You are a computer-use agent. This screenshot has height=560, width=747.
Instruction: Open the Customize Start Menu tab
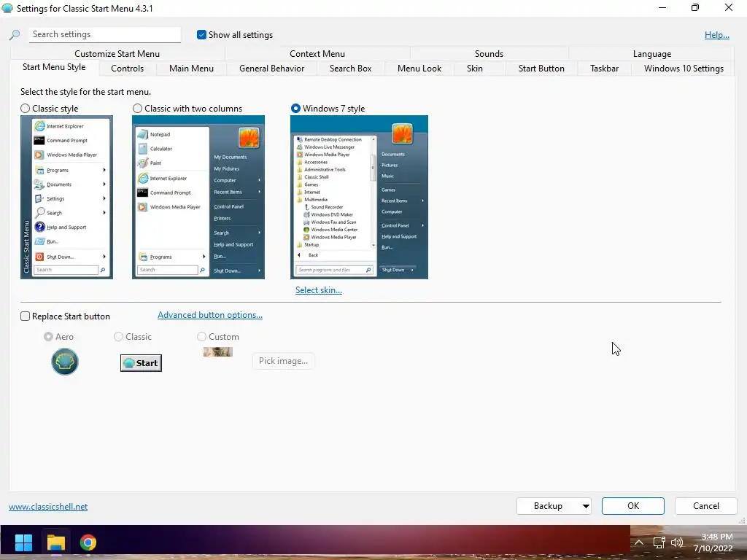point(117,54)
